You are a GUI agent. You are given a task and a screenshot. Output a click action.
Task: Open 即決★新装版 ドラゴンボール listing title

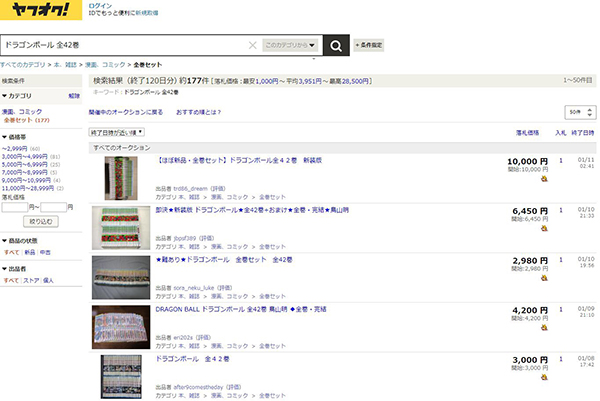pyautogui.click(x=252, y=210)
